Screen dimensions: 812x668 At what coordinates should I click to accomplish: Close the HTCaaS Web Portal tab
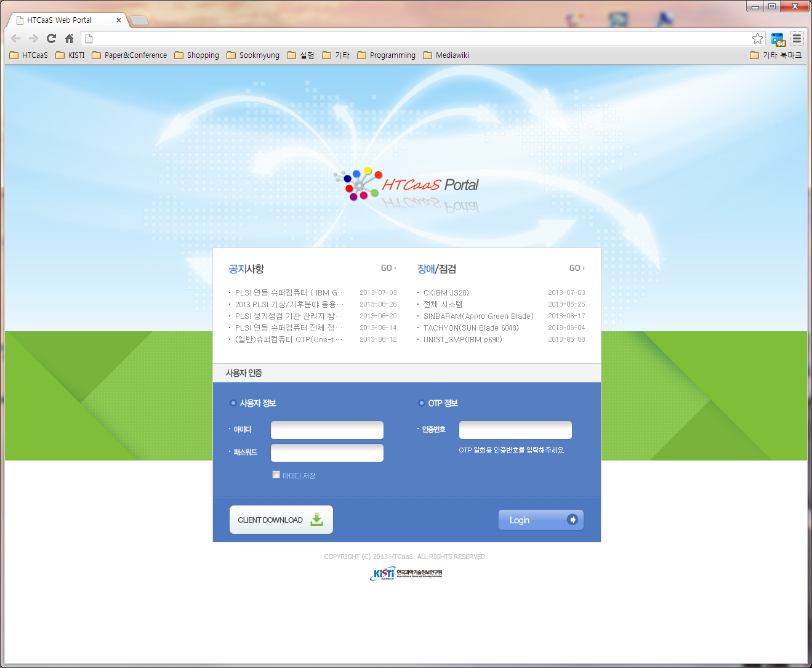point(119,20)
